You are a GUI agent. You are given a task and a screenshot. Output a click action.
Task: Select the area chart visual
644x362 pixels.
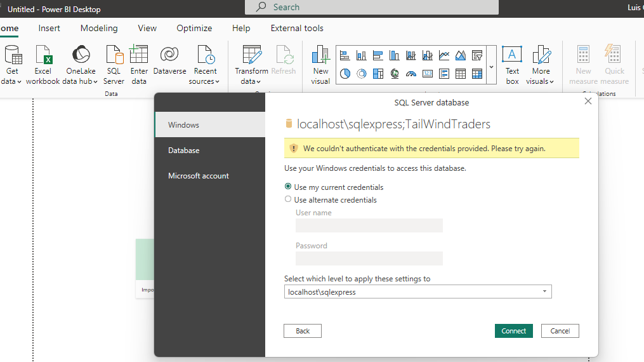point(461,55)
